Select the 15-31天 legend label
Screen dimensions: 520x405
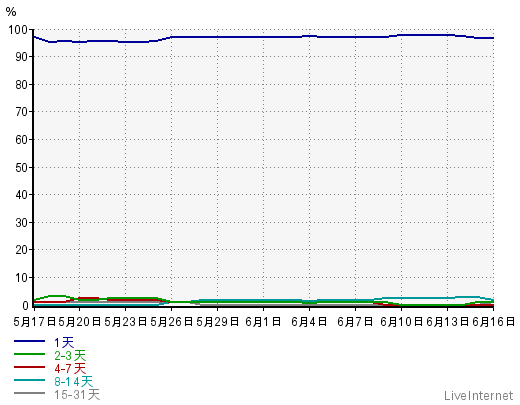coord(77,395)
